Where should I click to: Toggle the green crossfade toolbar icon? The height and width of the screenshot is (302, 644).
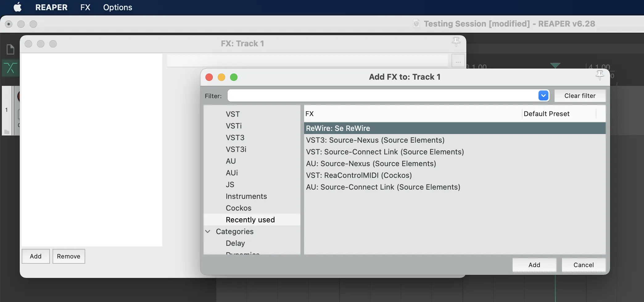pos(10,68)
